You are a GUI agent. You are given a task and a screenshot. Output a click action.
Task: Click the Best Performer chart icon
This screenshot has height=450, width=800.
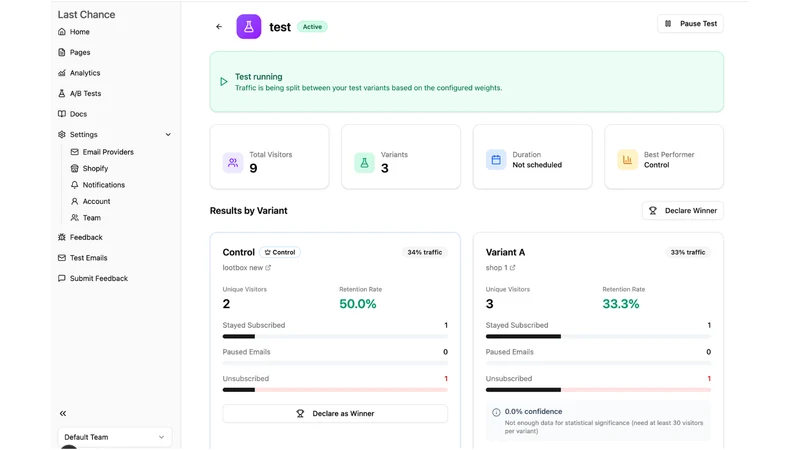(628, 160)
